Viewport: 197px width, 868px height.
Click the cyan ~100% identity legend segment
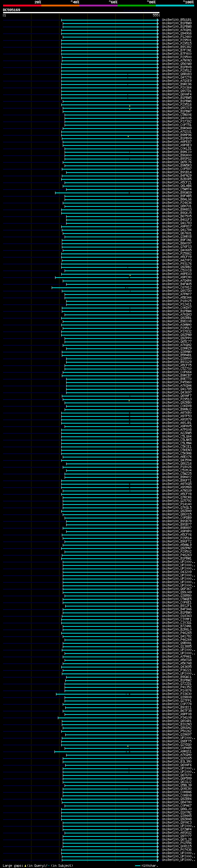tap(175, 6)
